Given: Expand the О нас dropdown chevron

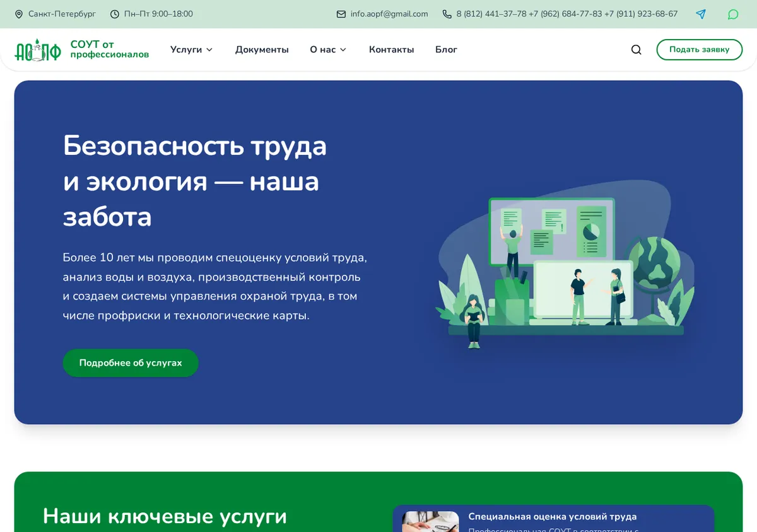Looking at the screenshot, I should [x=343, y=50].
